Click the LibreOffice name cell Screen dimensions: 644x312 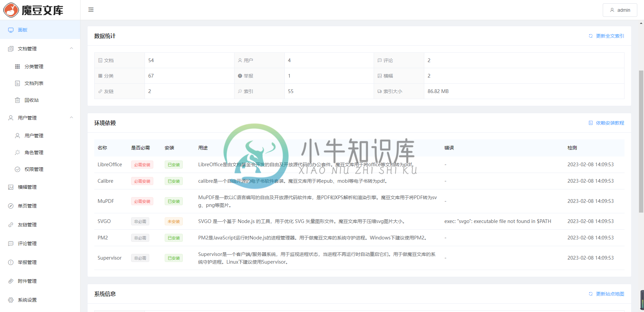110,165
